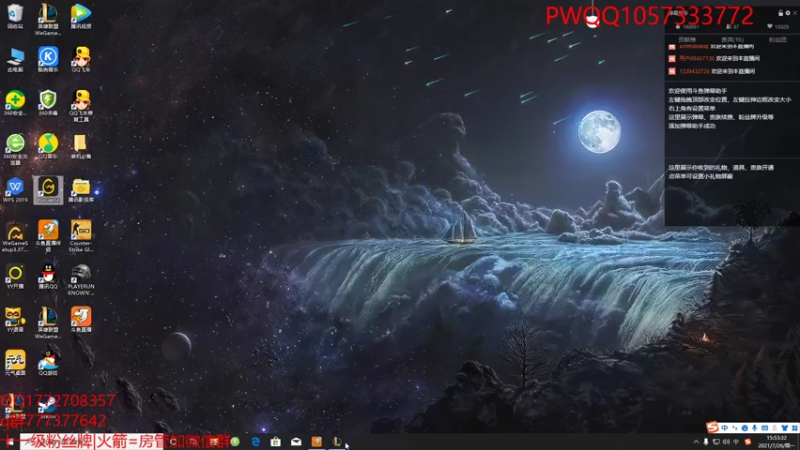Open Microsoft Edge from the taskbar

coord(256,441)
